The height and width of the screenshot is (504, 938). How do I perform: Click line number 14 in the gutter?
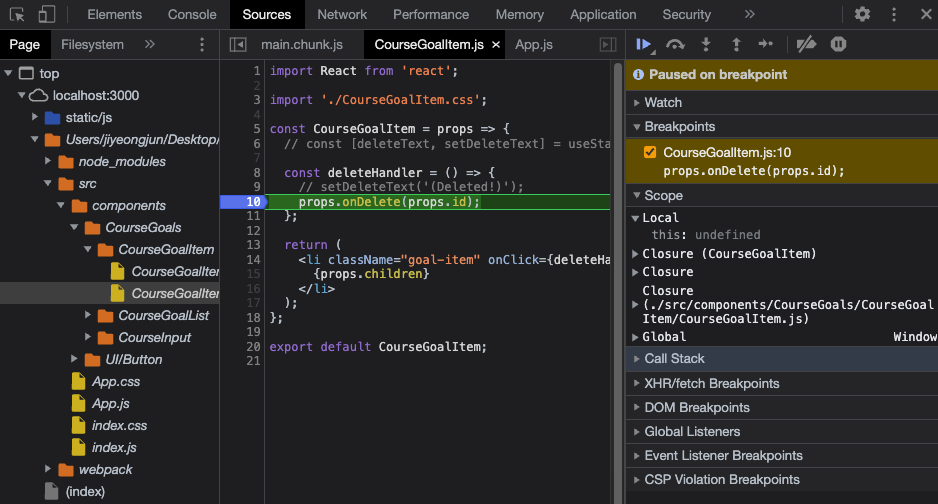[253, 259]
